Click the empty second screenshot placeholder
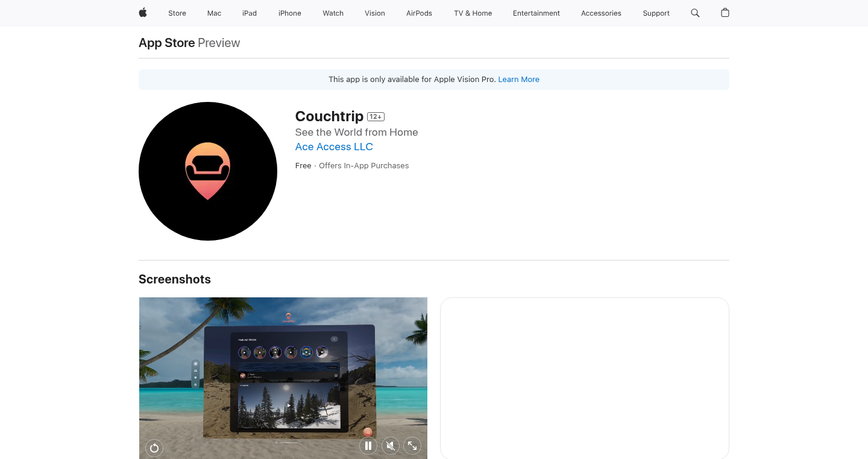Screen dimensions: 868x459 pos(585,378)
